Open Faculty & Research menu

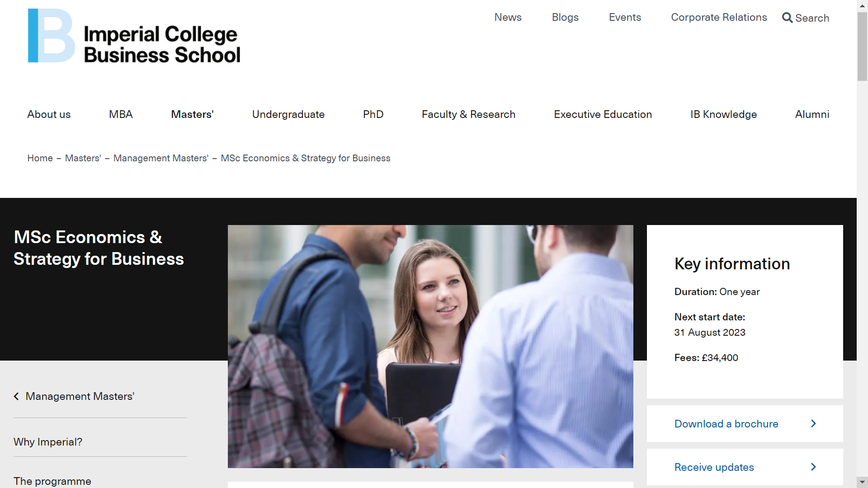(x=468, y=114)
